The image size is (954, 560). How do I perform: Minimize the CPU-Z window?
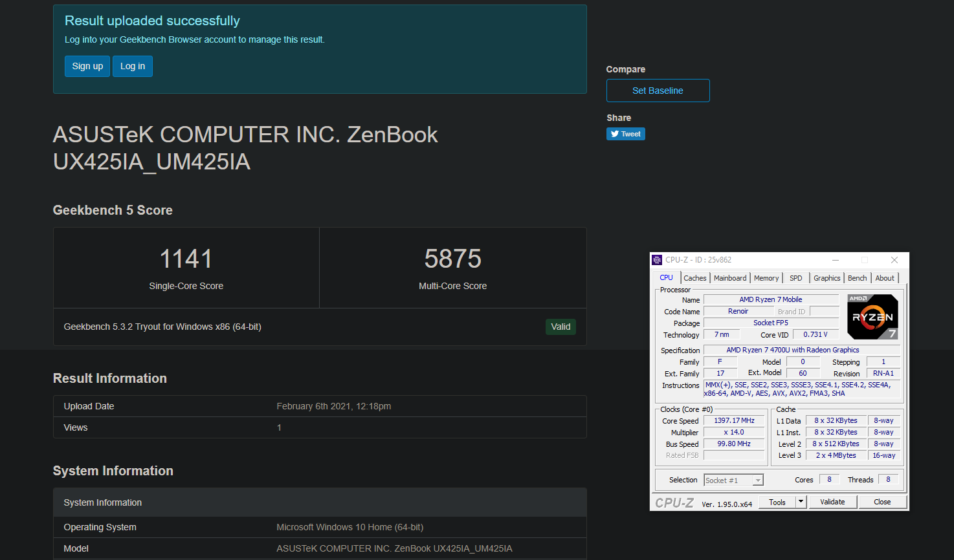click(x=836, y=260)
